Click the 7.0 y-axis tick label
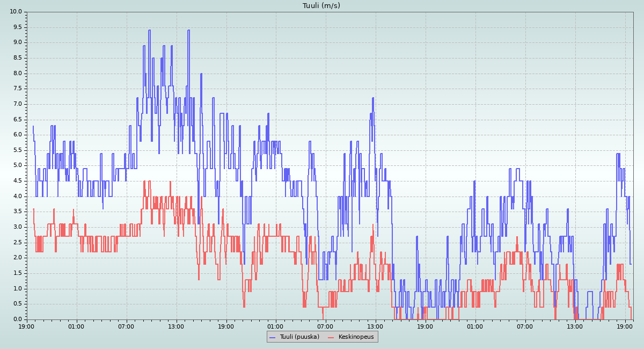 17,104
